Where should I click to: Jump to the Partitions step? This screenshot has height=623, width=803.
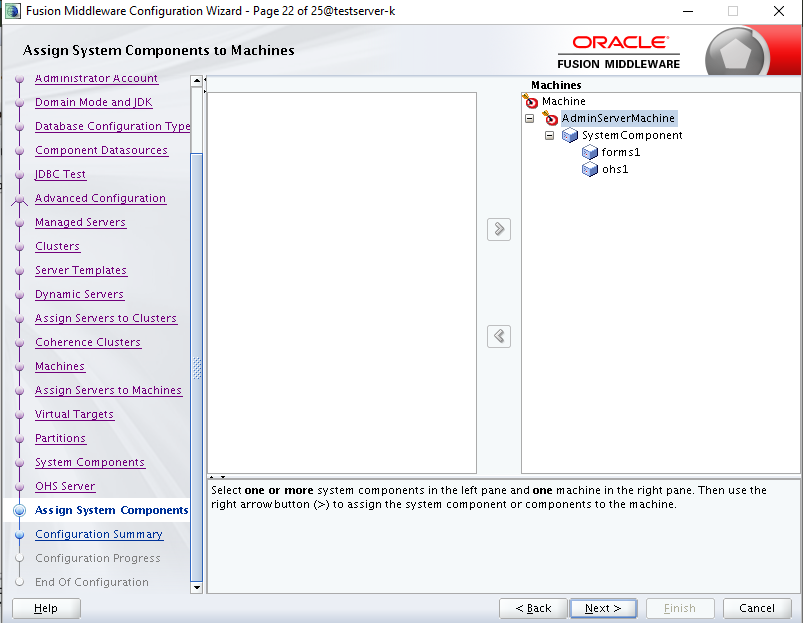click(60, 439)
